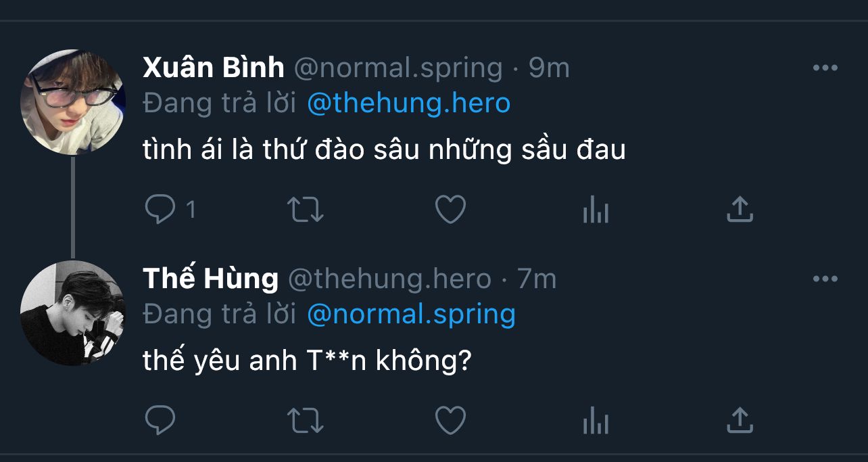Retweet Xuân Bình's tweet about tình ái
The image size is (868, 462).
coord(306,210)
